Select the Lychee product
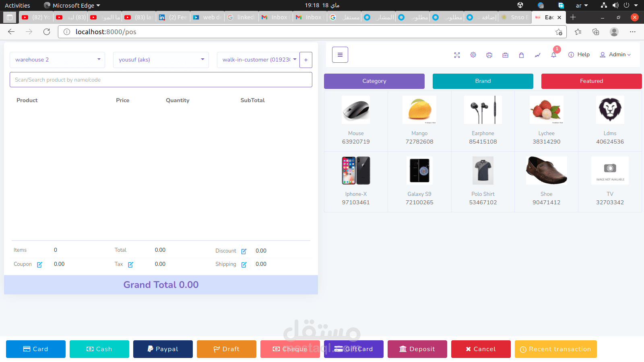 coord(547,121)
